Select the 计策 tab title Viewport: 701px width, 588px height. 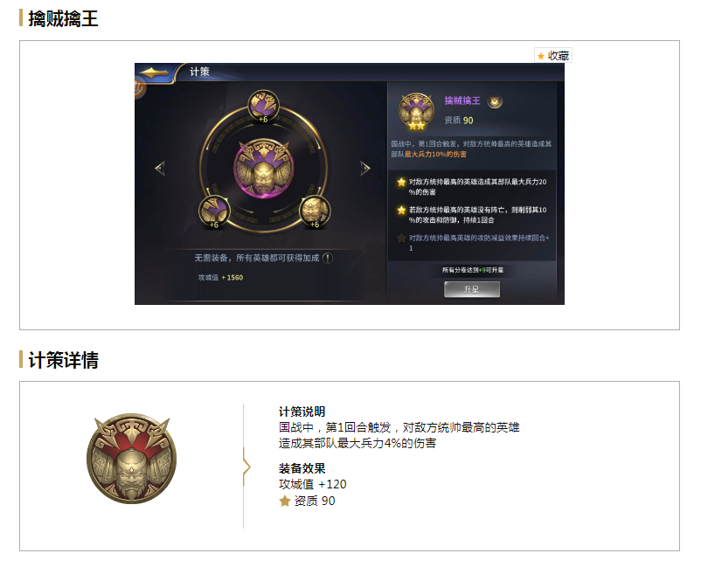tap(199, 72)
